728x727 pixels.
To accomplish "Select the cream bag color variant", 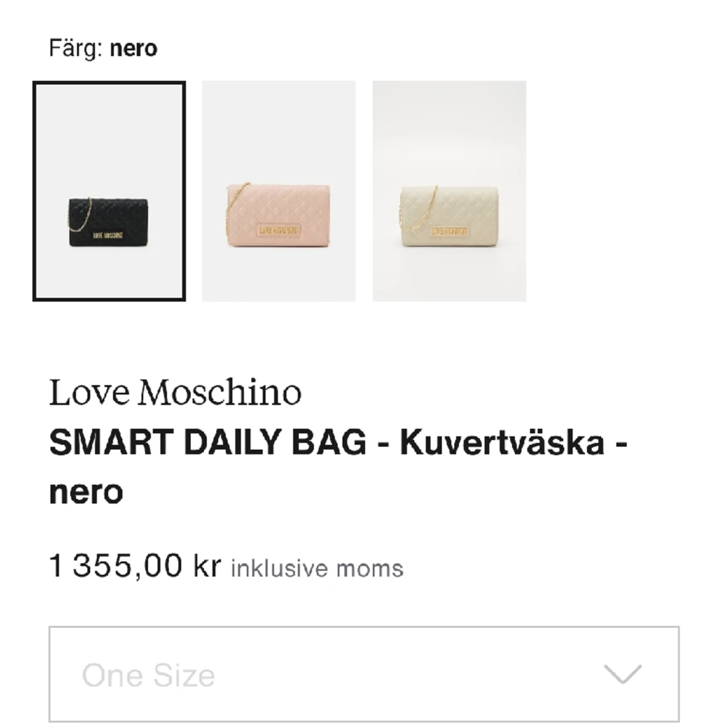I will coord(448,191).
